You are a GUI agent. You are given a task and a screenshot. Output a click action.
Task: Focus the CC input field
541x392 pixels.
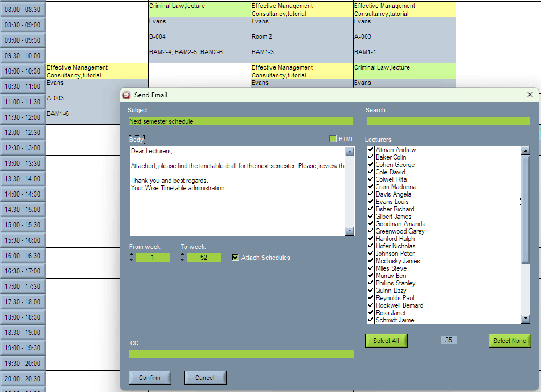coord(241,354)
